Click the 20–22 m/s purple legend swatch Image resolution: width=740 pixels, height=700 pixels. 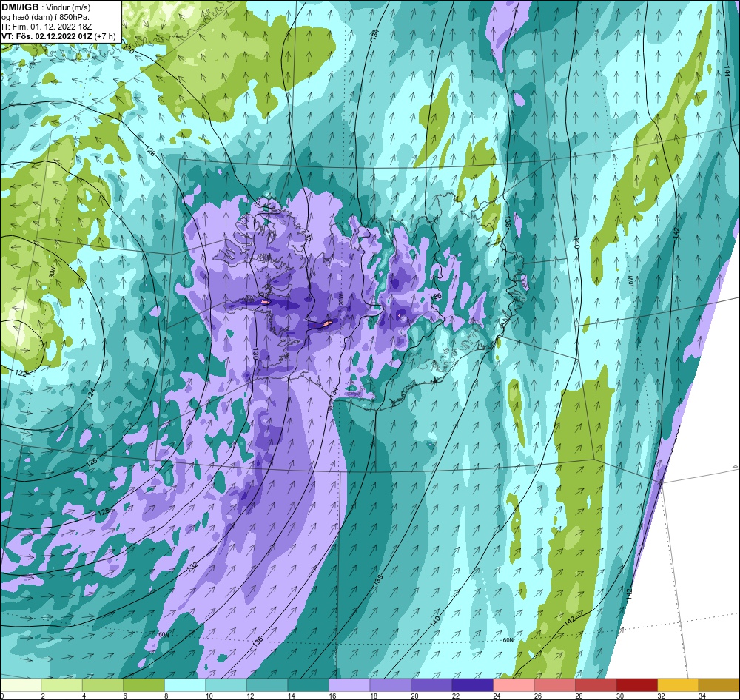[431, 684]
